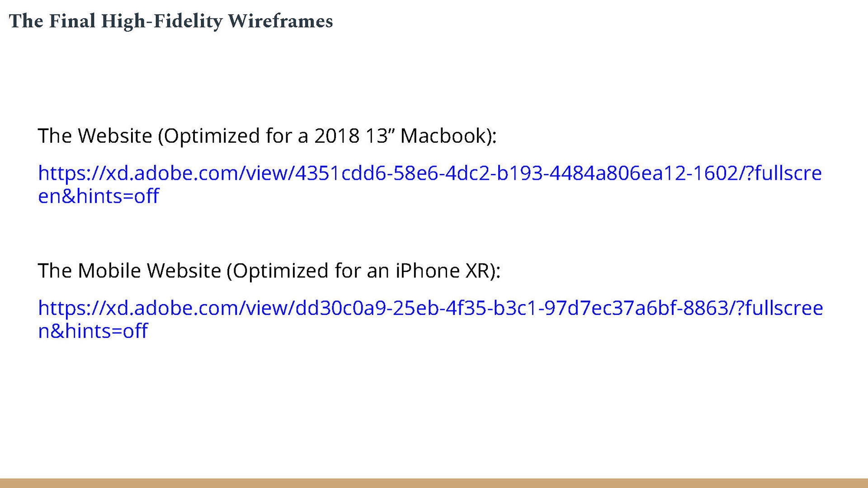Click the tan footer bar at slide bottom
This screenshot has height=488, width=868.
(x=434, y=483)
